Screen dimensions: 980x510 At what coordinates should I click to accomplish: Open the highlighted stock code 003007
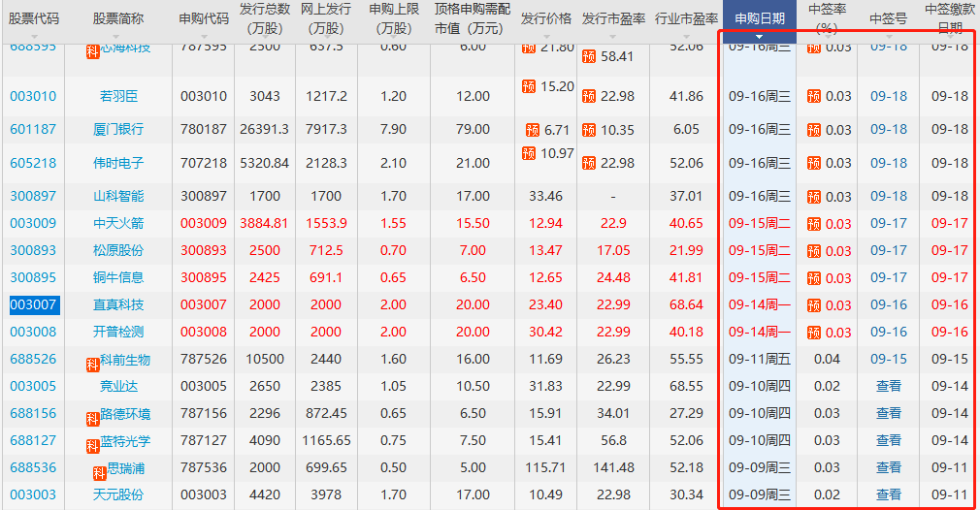coord(34,304)
